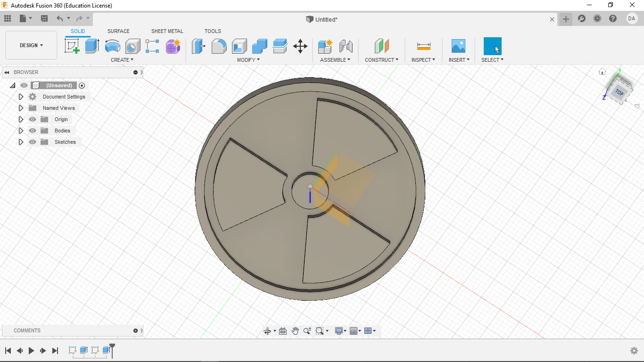This screenshot has height=362, width=644.
Task: Click the Insert image icon
Action: [458, 46]
